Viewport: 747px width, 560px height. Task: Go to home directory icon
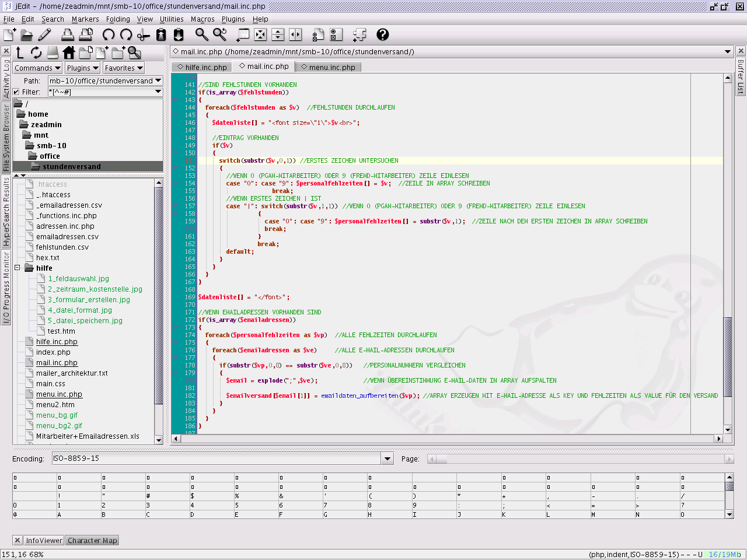coord(69,53)
